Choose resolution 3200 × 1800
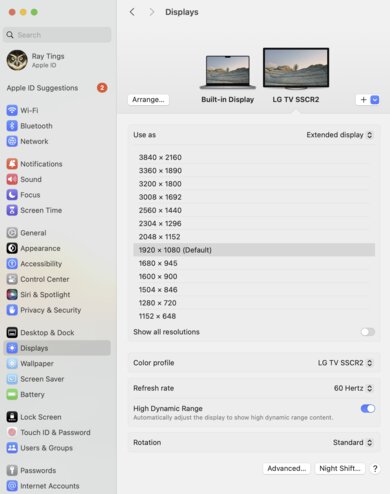 tap(254, 184)
